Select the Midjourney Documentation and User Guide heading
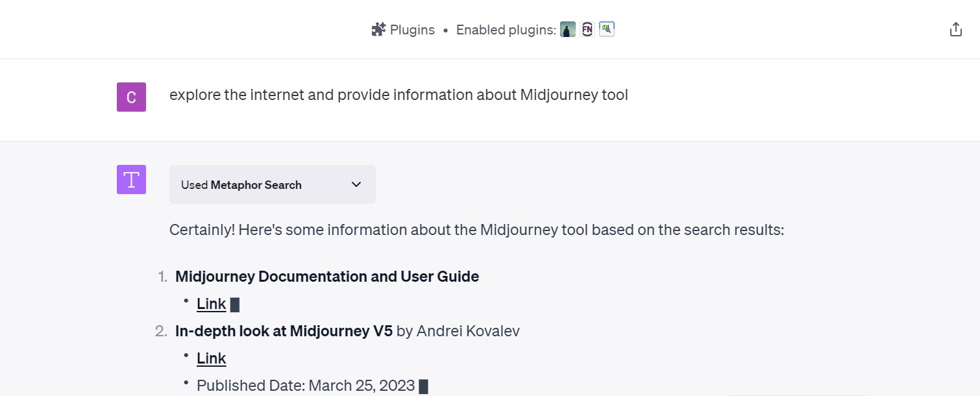The height and width of the screenshot is (396, 980). coord(327,277)
